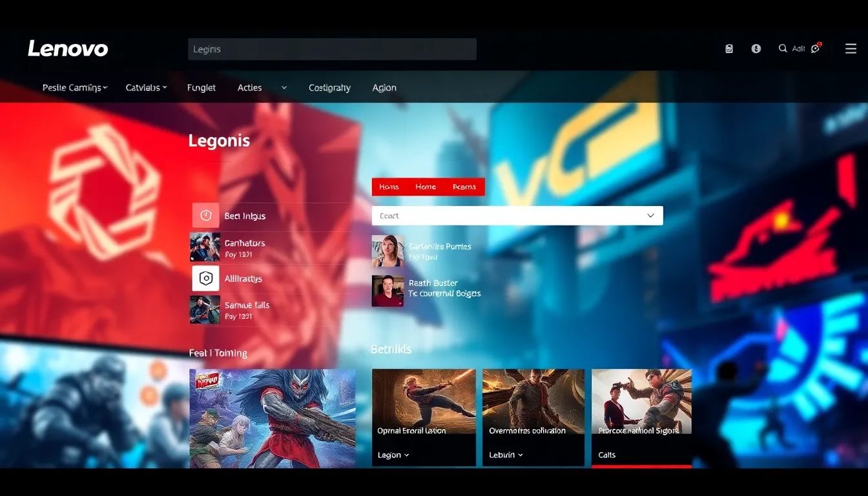Open the large featured game artwork thumbnail
Screen dimensions: 868x496
(x=272, y=418)
